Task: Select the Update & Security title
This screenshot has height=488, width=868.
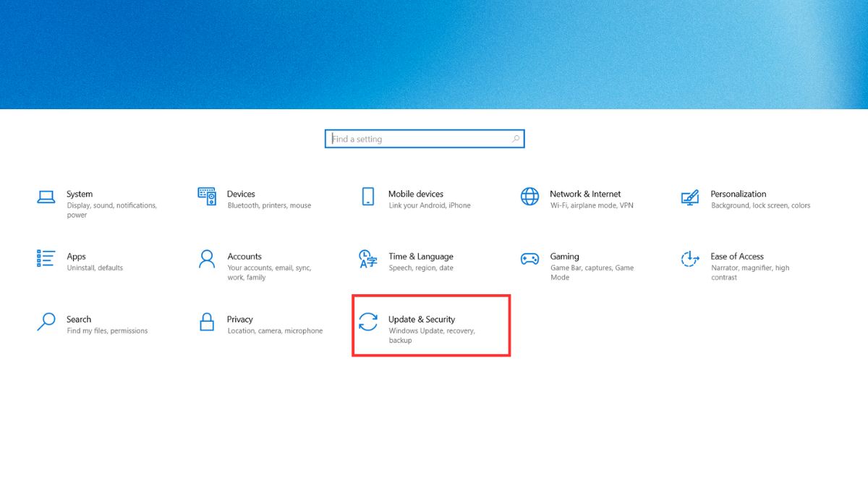Action: (422, 319)
